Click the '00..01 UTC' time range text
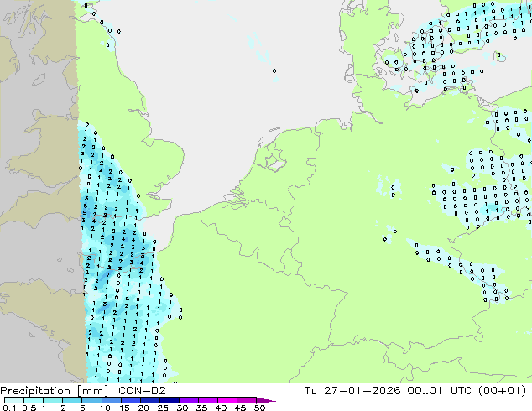532x411 pixels. click(440, 391)
